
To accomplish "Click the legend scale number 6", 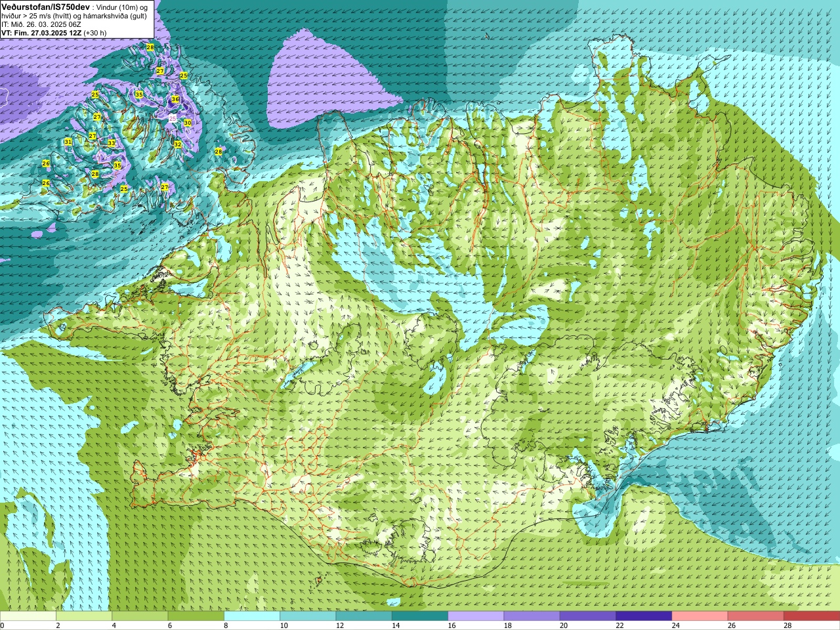I will (x=169, y=625).
